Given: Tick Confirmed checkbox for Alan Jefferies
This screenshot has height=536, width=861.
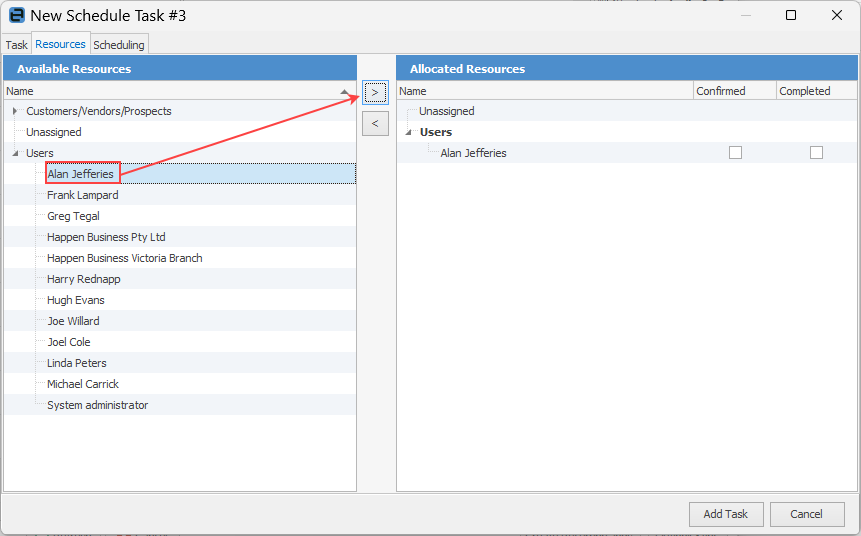Looking at the screenshot, I should pos(735,153).
